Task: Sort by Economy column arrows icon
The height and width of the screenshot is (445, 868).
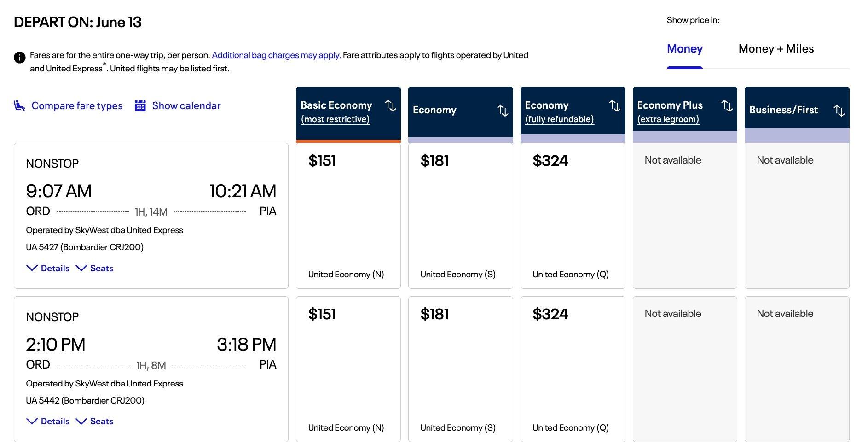Action: click(x=503, y=111)
